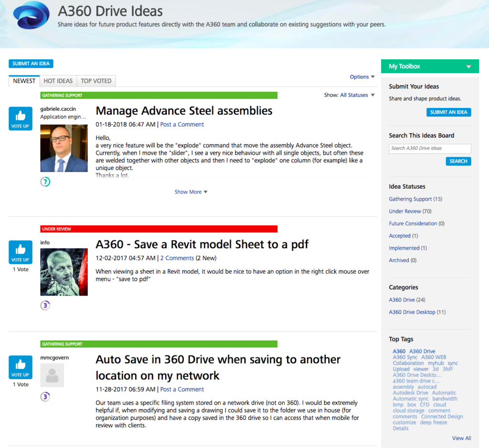Vote up the Auto Save in 360 Drive idea
The image size is (489, 448).
coord(20,367)
